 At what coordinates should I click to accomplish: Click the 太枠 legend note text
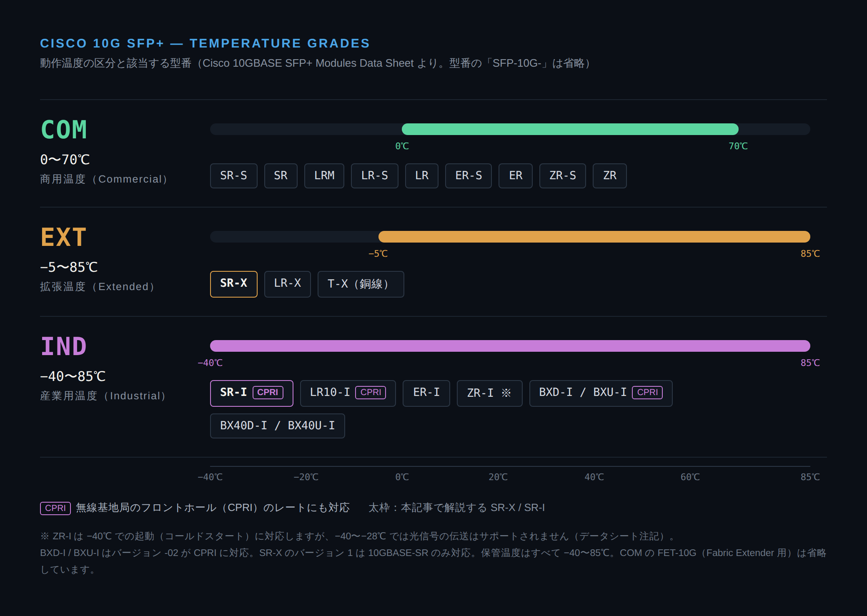[456, 508]
